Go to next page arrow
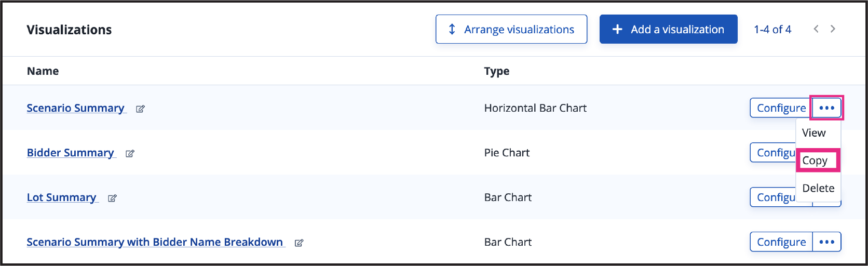The height and width of the screenshot is (266, 868). pyautogui.click(x=833, y=29)
